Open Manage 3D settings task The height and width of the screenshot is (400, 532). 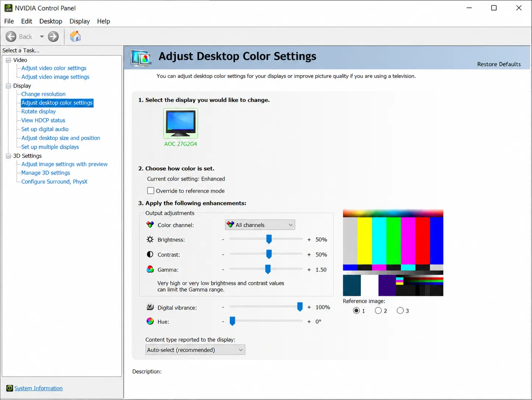click(x=46, y=173)
